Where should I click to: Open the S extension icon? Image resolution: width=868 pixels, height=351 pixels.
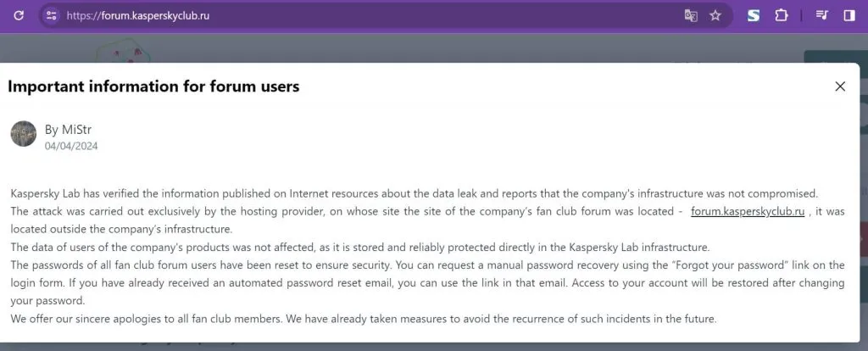tap(753, 15)
